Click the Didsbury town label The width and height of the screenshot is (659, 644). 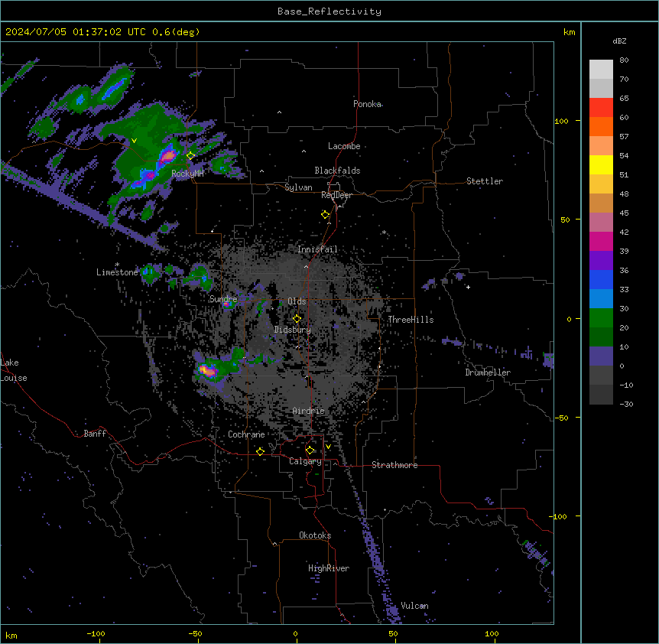pyautogui.click(x=292, y=330)
